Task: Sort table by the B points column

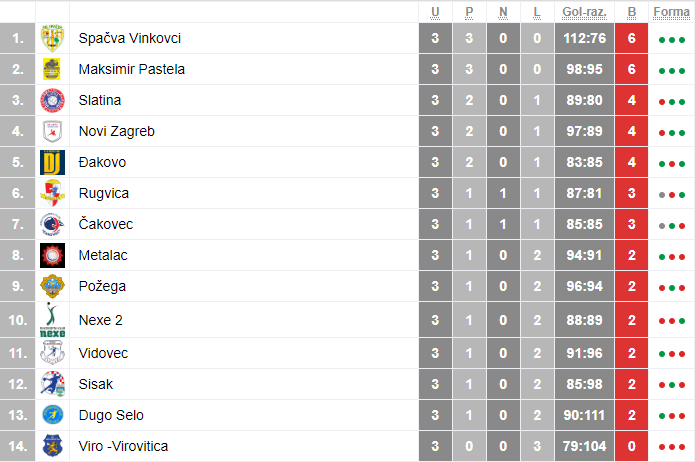Action: (632, 12)
